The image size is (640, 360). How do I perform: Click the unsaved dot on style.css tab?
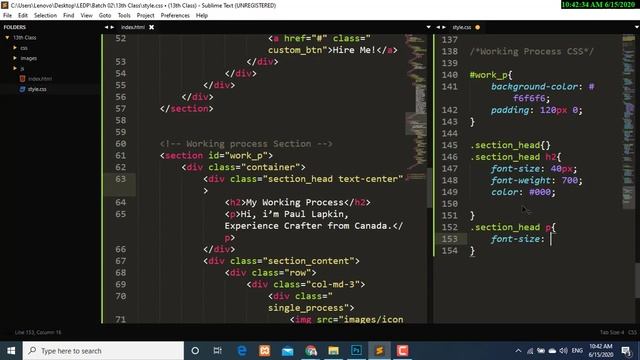478,27
